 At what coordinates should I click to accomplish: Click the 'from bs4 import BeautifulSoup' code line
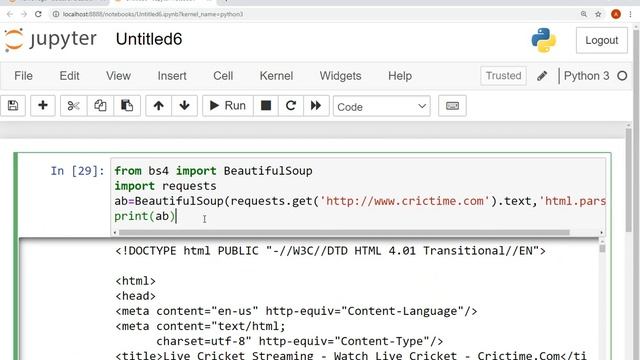coord(213,171)
